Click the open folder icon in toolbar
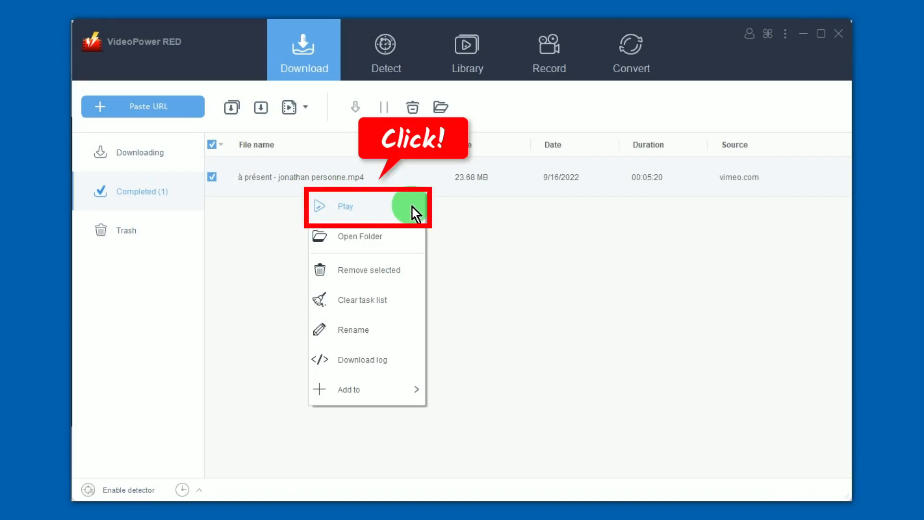 (x=441, y=107)
